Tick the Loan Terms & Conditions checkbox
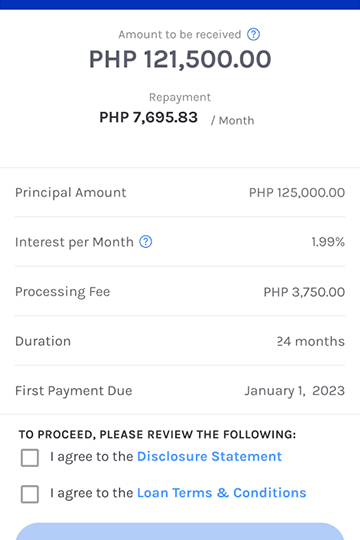The height and width of the screenshot is (540, 360). pyautogui.click(x=30, y=494)
